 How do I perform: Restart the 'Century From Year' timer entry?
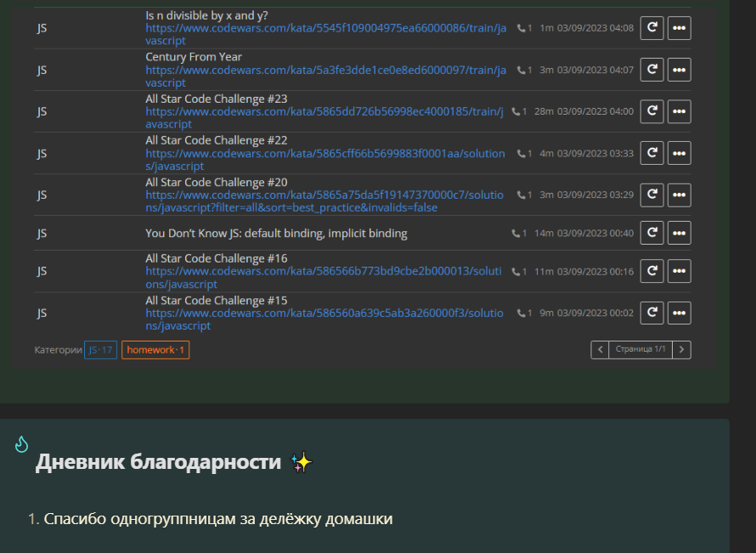[x=651, y=70]
